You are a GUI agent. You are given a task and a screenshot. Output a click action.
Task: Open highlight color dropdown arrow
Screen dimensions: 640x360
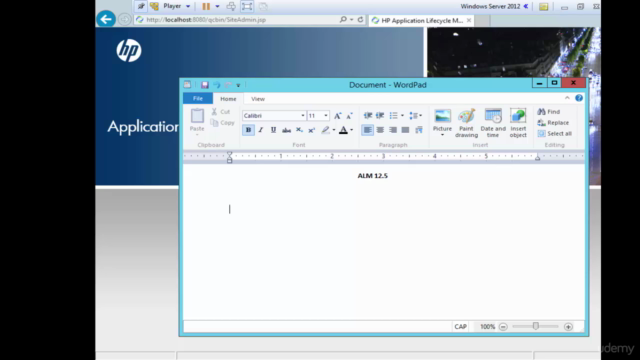pyautogui.click(x=334, y=130)
